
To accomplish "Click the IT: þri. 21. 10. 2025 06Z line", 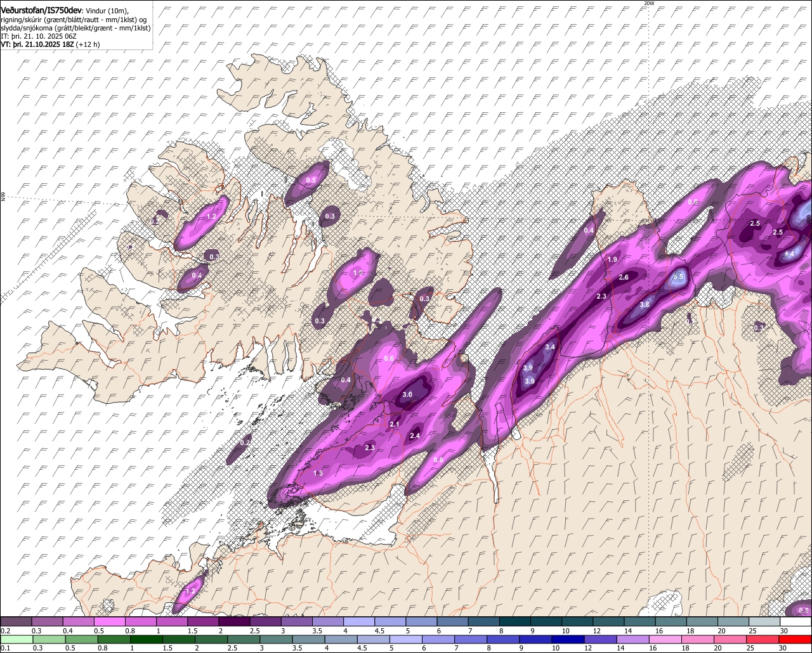I will pos(39,37).
